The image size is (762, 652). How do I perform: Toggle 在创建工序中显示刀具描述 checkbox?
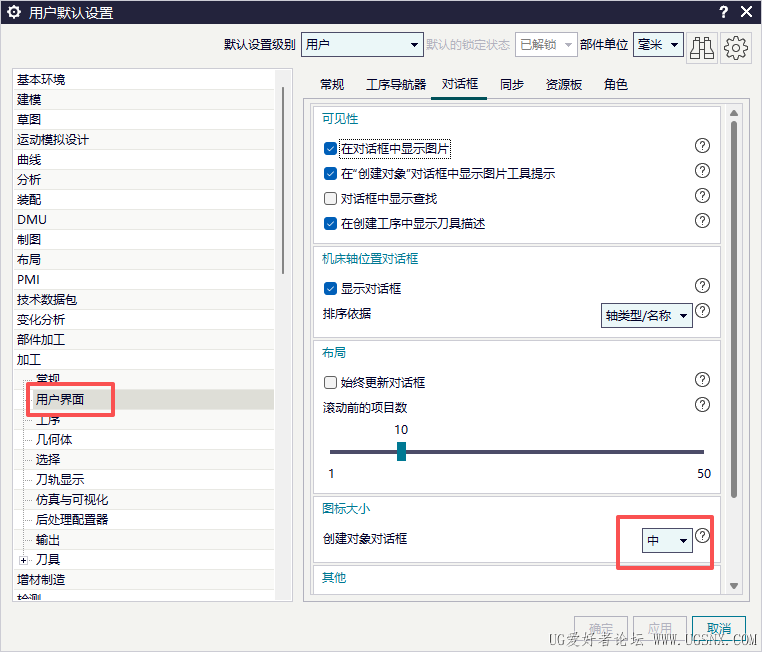[x=330, y=223]
